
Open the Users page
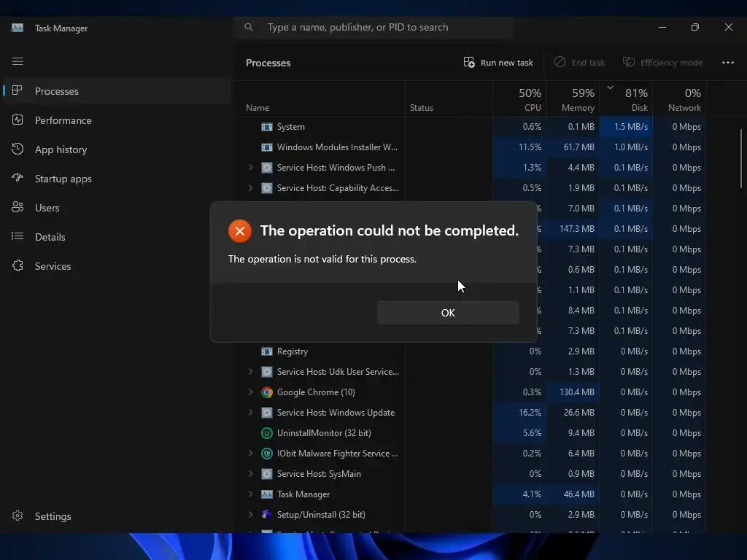pyautogui.click(x=47, y=208)
